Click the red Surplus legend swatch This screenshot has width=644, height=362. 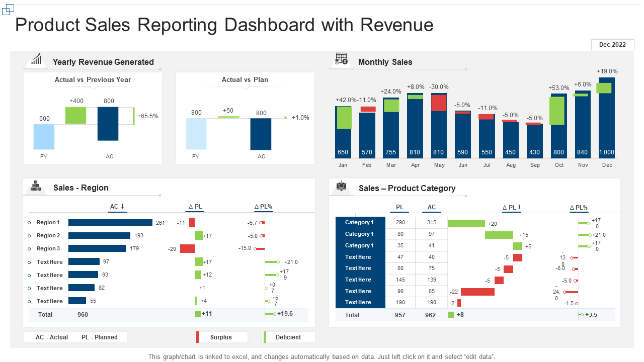coord(198,337)
